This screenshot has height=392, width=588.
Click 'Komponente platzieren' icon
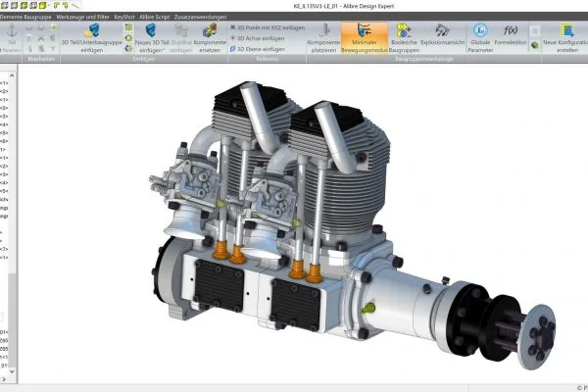(x=325, y=30)
